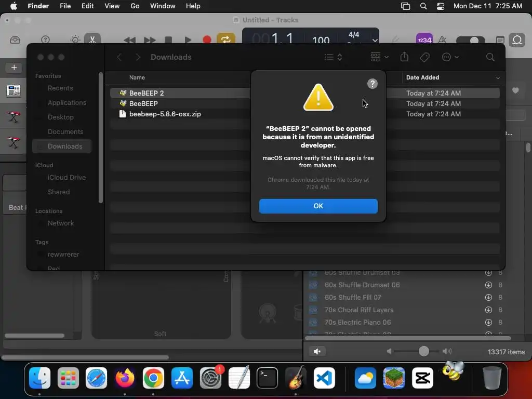This screenshot has width=532, height=399.
Task: Select the 60s Shuffle Drumset 06 loop
Action: click(x=362, y=285)
